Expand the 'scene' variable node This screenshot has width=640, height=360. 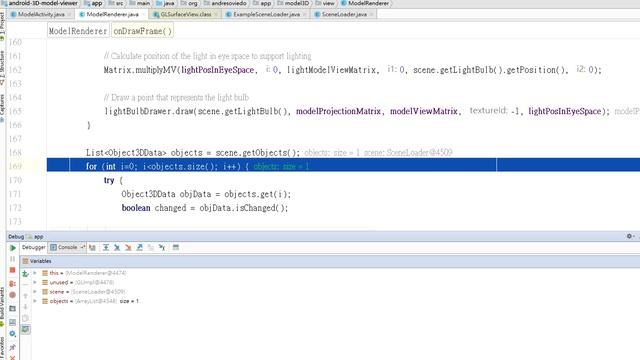point(35,291)
